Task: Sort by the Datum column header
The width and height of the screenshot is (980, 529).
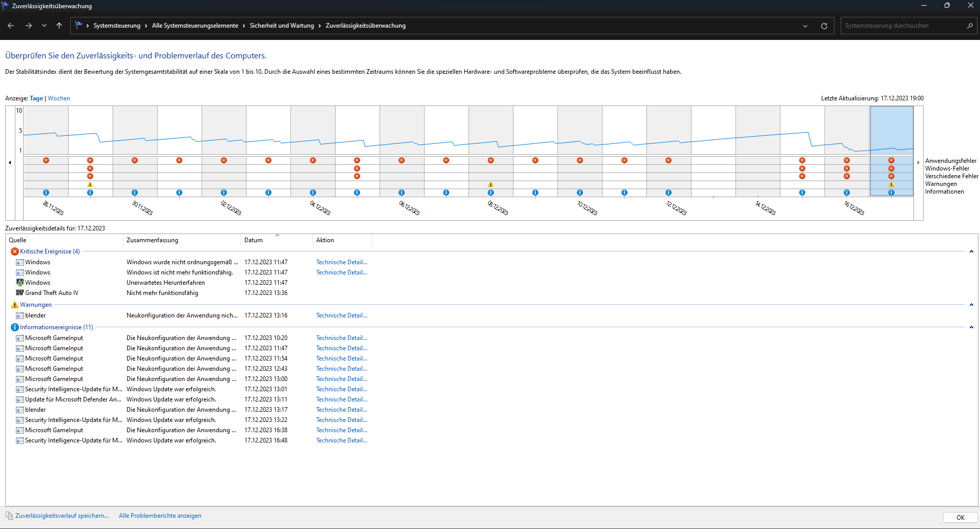Action: pyautogui.click(x=277, y=240)
